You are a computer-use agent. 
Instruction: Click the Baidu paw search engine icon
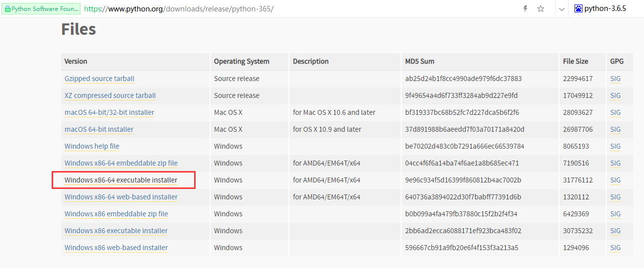(578, 8)
